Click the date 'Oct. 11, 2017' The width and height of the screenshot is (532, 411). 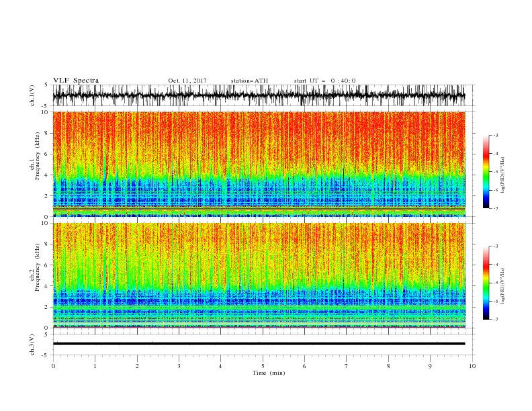[187, 81]
